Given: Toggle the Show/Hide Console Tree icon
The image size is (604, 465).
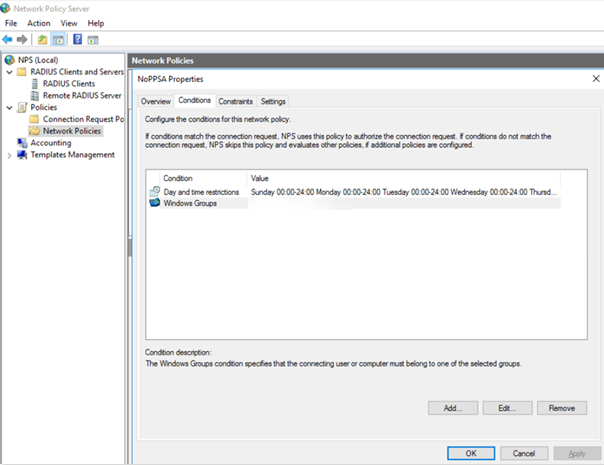Looking at the screenshot, I should 58,39.
